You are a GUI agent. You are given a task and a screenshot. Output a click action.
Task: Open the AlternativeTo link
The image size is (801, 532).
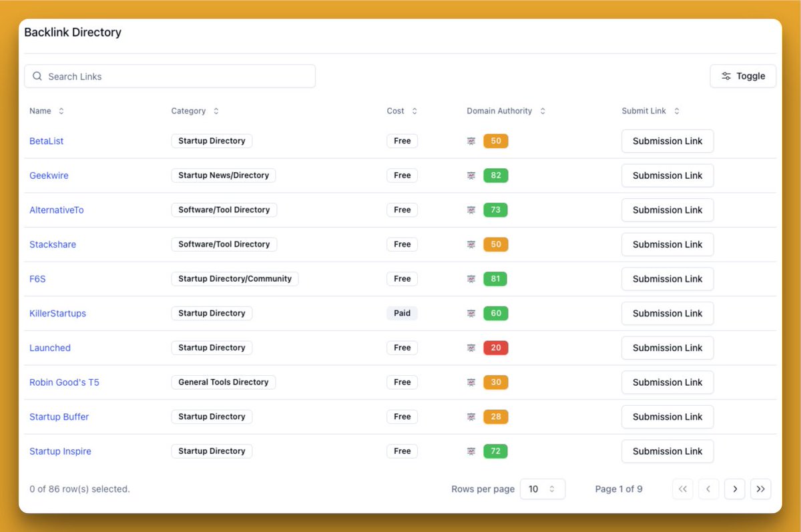coord(57,210)
